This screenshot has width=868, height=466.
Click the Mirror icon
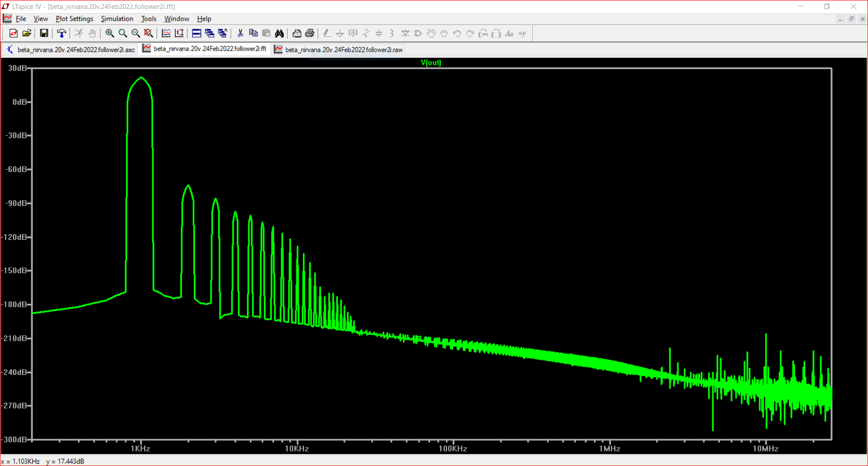coord(496,33)
